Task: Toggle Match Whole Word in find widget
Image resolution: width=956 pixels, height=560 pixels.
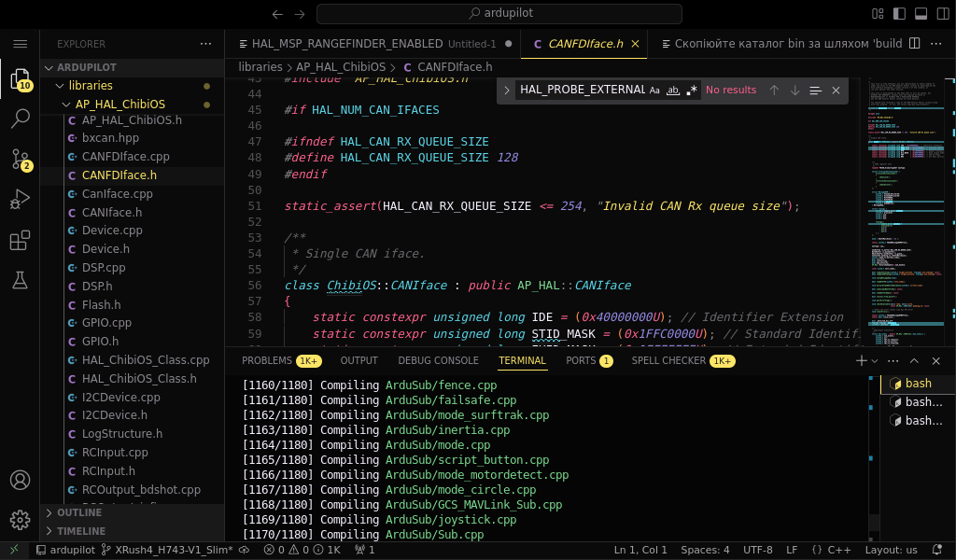Action: pyautogui.click(x=673, y=91)
